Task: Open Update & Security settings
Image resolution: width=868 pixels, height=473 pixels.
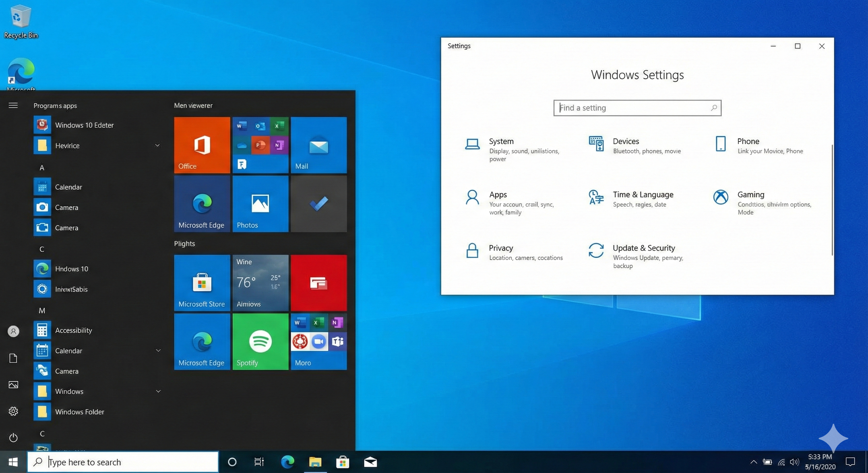Action: pyautogui.click(x=643, y=248)
